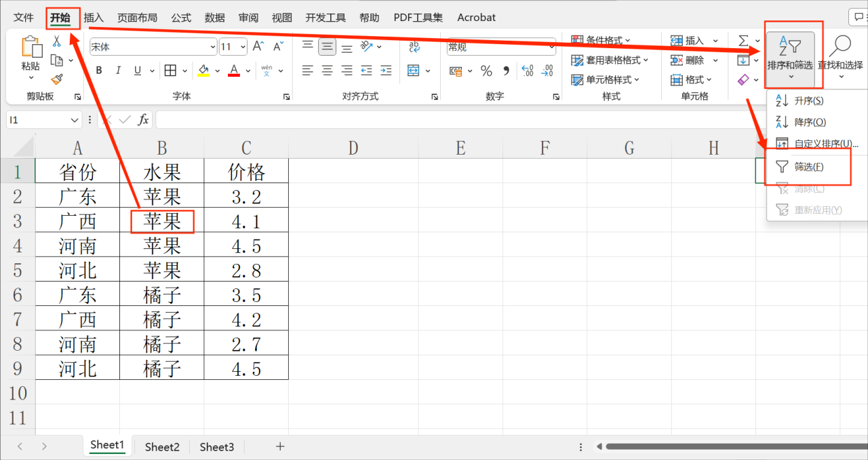Screen dimensions: 868x460
Task: Click the red font color button
Action: [234, 71]
